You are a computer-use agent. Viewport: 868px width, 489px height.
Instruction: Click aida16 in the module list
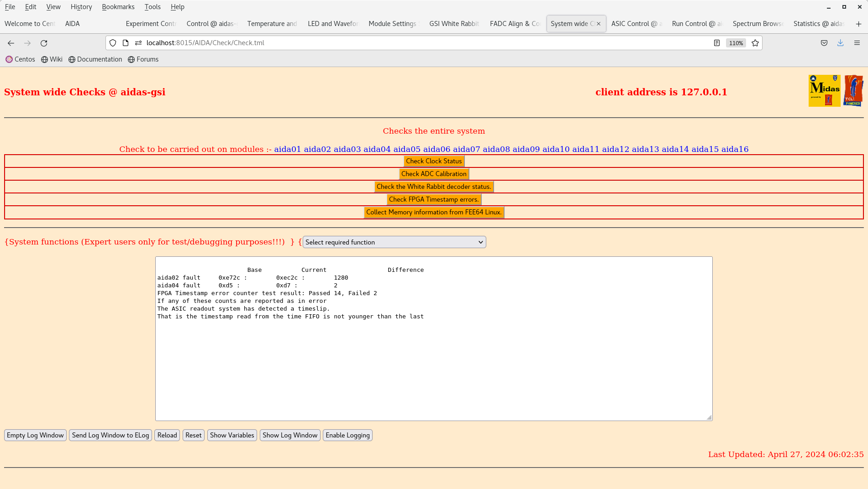point(735,149)
